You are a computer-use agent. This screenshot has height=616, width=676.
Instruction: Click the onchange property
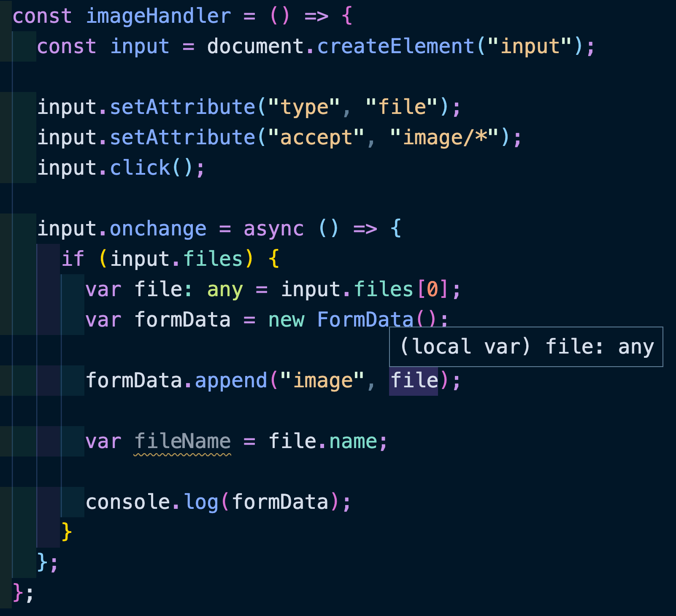[158, 229]
